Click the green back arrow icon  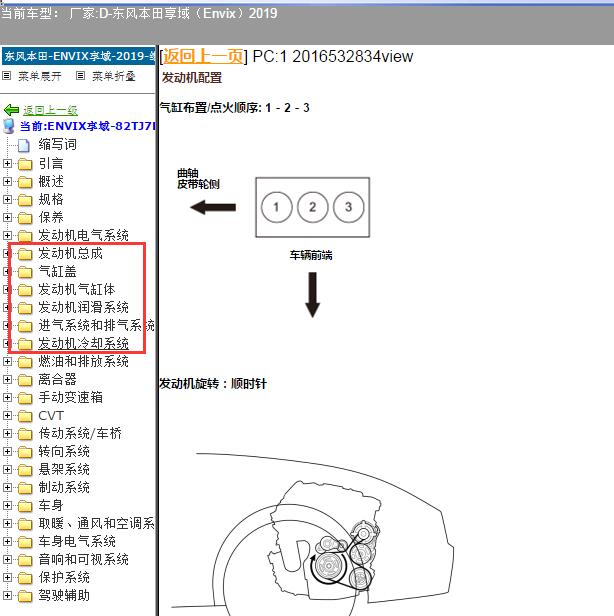tap(11, 110)
